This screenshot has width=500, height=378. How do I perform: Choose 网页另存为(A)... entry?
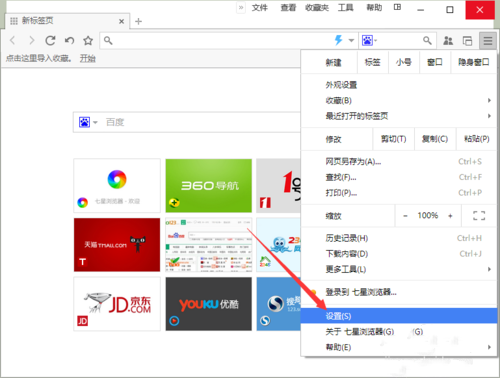pyautogui.click(x=399, y=162)
